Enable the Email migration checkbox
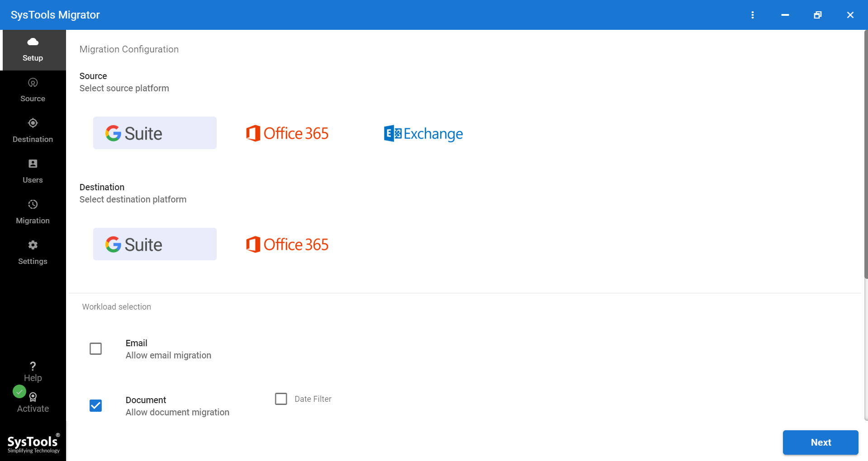868x461 pixels. (95, 348)
